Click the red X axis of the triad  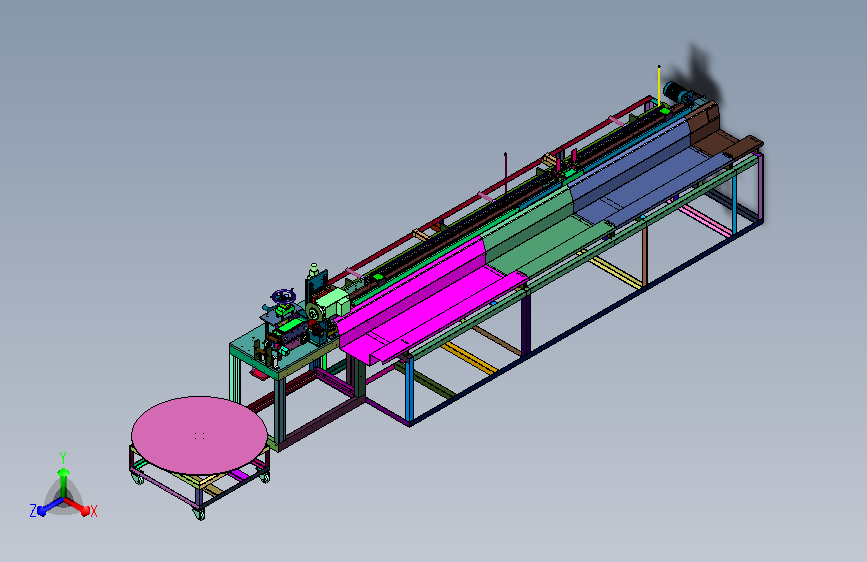coord(77,506)
